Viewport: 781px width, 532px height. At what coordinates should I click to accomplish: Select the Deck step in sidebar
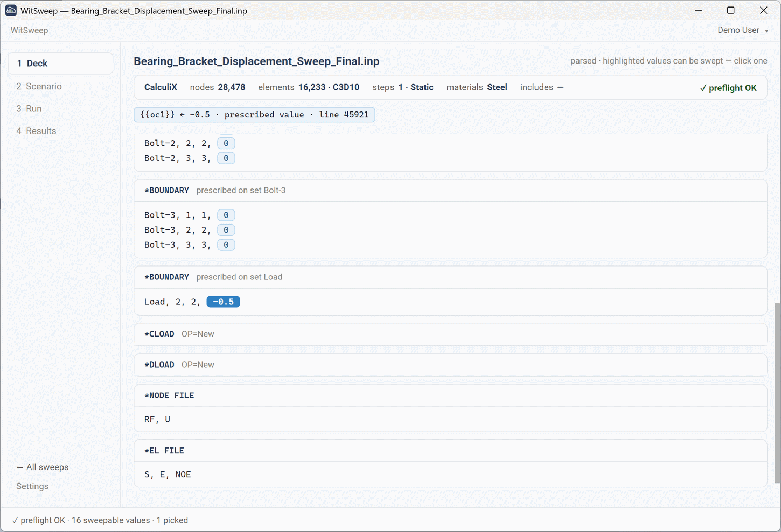[x=60, y=64]
